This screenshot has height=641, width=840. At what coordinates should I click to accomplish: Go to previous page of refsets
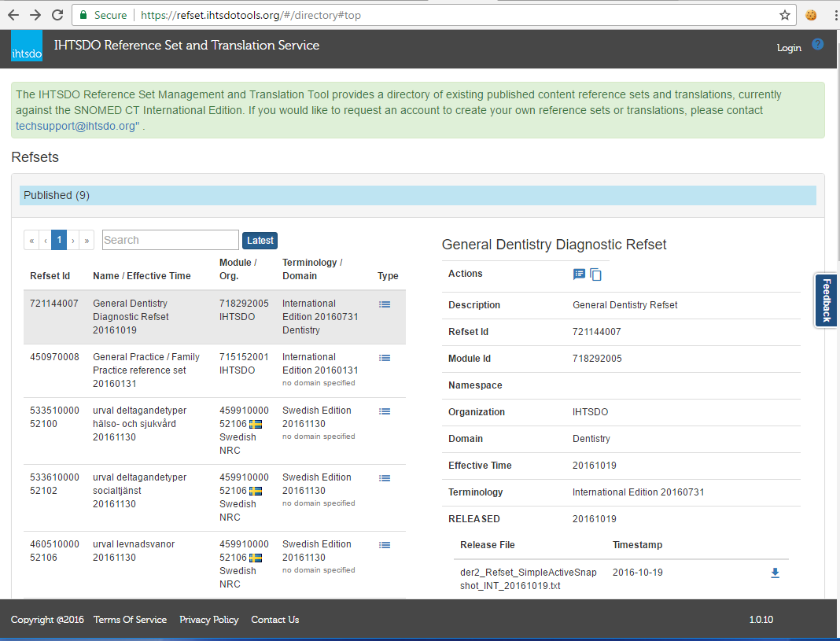[46, 241]
